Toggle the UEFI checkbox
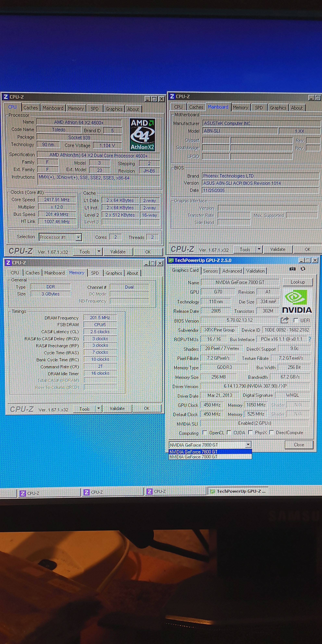 (296, 320)
